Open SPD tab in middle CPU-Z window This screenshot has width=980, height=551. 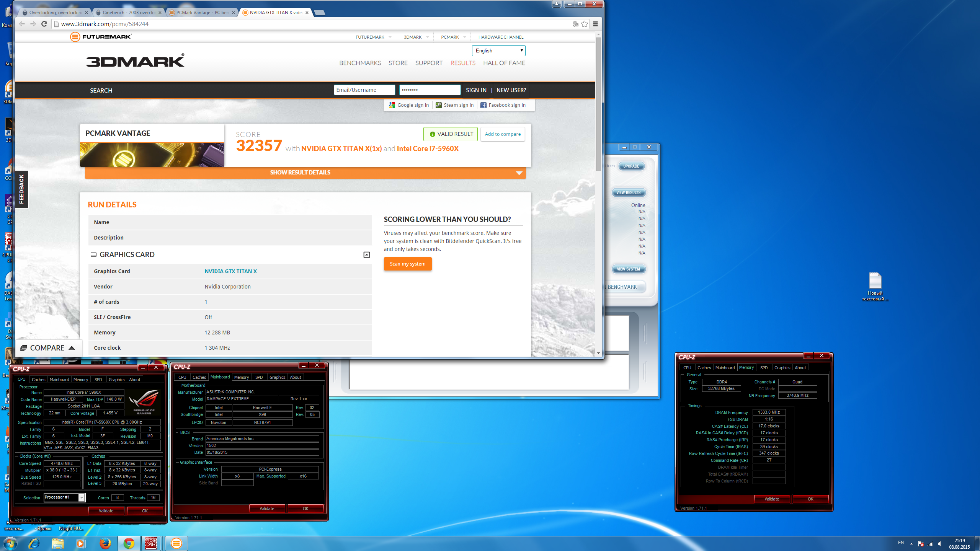point(259,377)
